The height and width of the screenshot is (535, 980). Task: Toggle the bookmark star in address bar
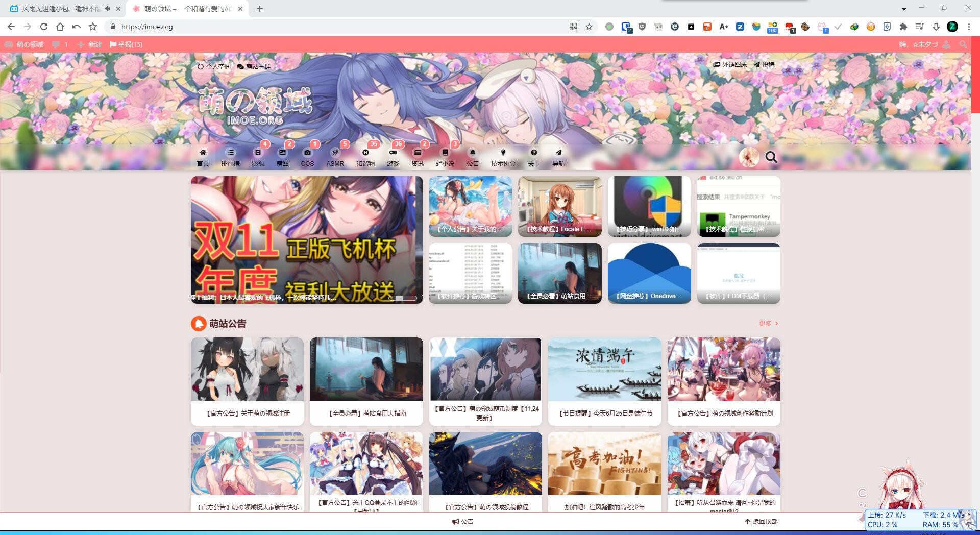tap(589, 27)
